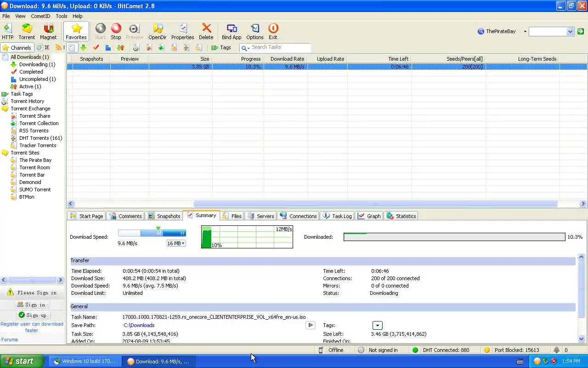Open the CometID menu
Image resolution: width=588 pixels, height=368 pixels.
40,16
